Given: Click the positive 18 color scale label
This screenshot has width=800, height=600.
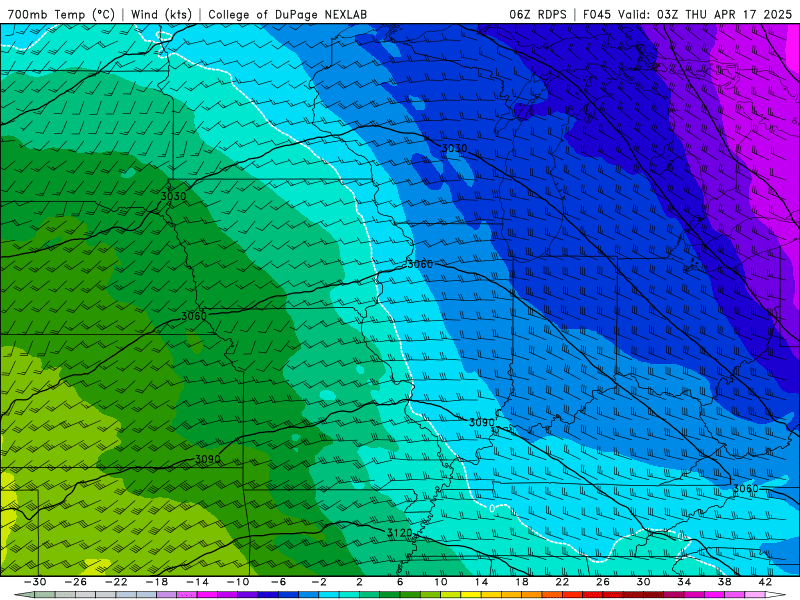Looking at the screenshot, I should [x=521, y=582].
